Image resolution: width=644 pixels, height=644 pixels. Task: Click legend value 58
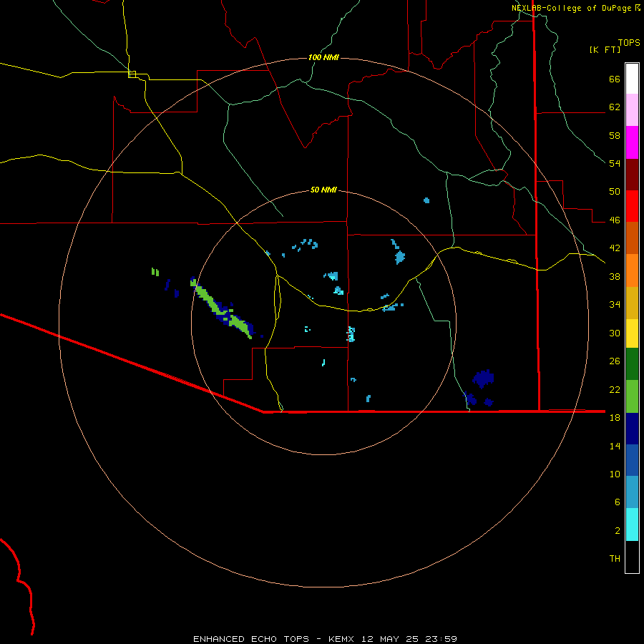point(615,135)
